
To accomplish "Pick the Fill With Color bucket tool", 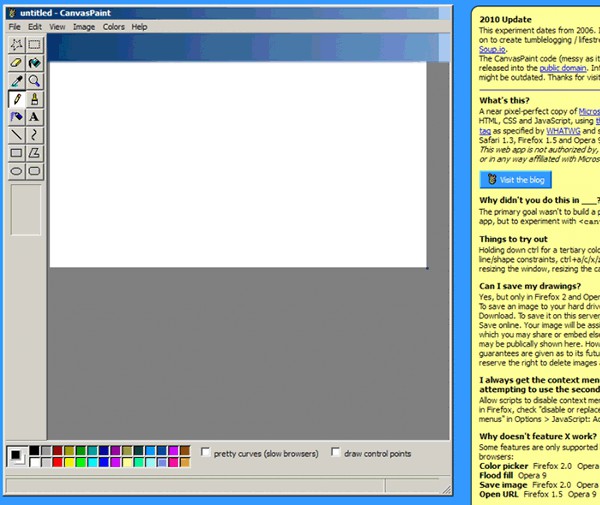I will click(x=34, y=63).
